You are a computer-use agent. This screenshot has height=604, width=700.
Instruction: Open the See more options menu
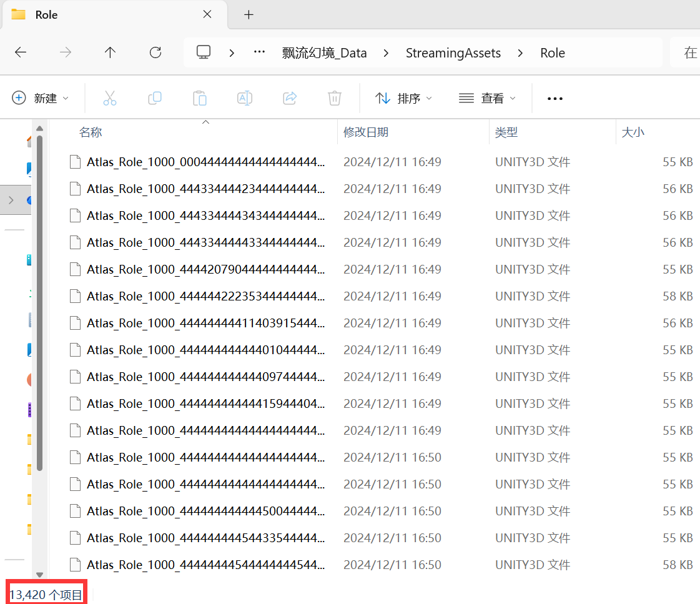555,98
